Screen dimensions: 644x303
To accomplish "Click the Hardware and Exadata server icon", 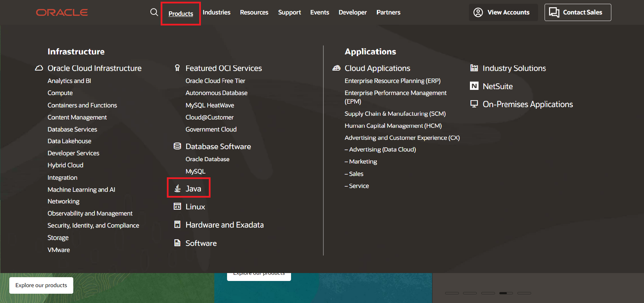I will [x=177, y=224].
